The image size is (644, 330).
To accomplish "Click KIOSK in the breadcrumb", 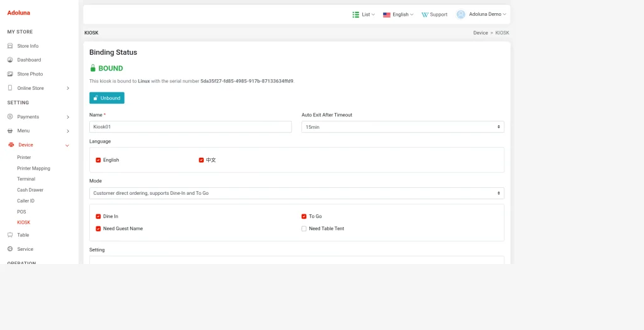I will (x=502, y=33).
